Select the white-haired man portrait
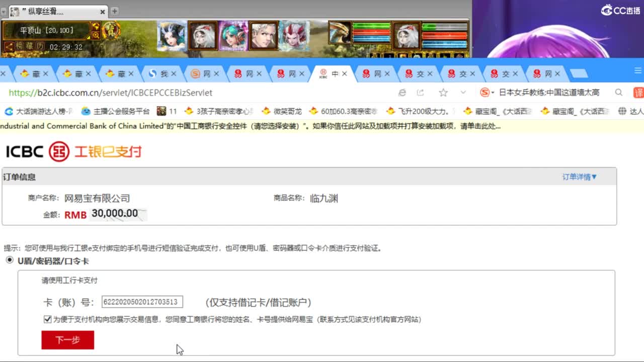 [263, 36]
